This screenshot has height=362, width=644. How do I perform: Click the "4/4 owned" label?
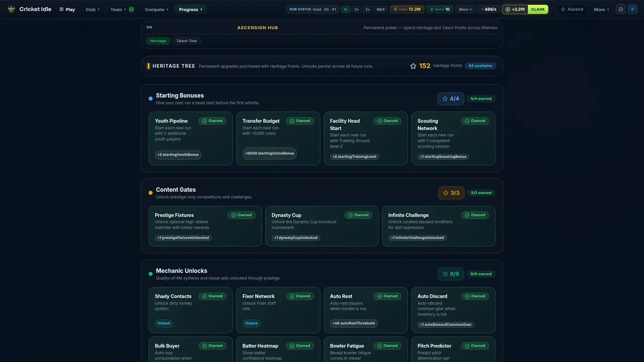tap(481, 99)
